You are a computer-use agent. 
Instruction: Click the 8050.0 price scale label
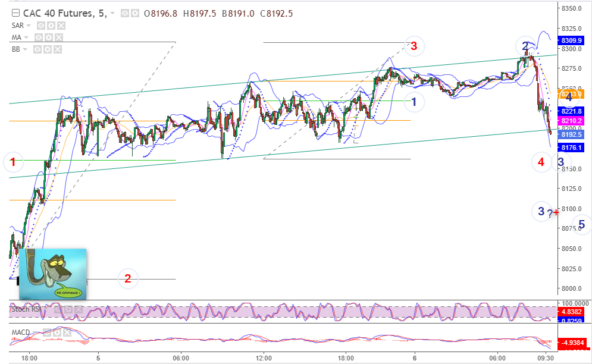[x=571, y=249]
